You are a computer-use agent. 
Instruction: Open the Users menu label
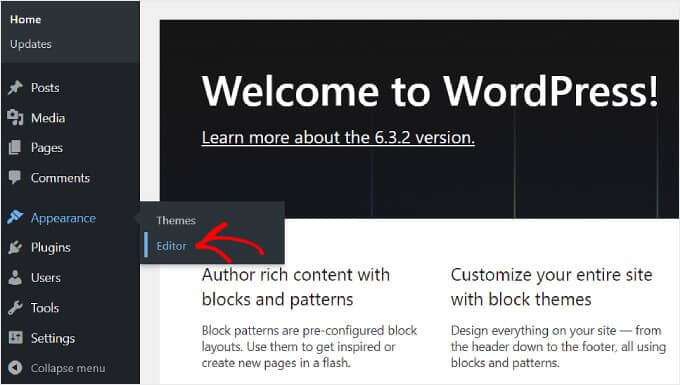(46, 278)
